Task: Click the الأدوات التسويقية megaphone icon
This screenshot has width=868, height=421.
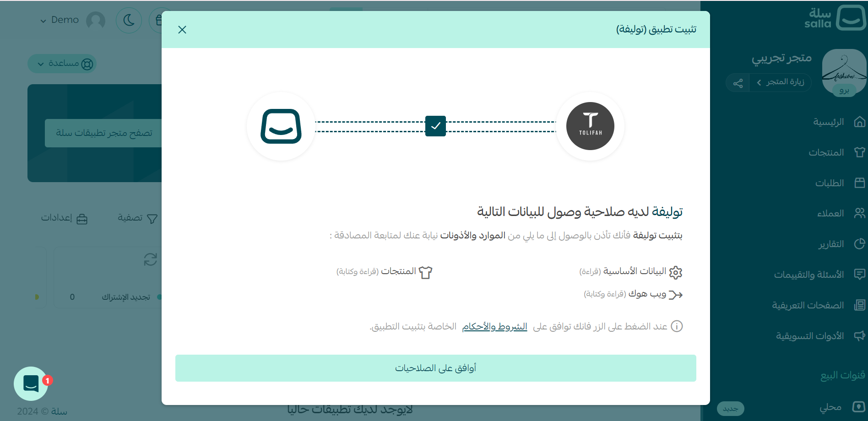Action: pyautogui.click(x=859, y=336)
